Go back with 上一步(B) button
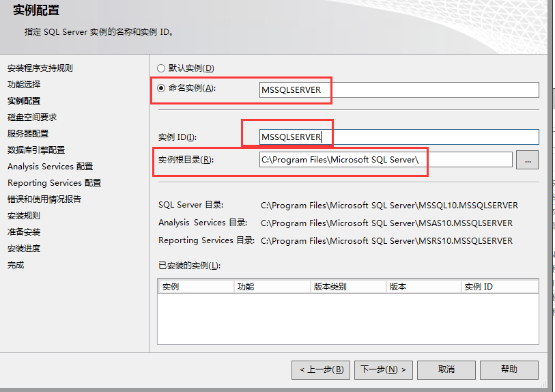 [321, 369]
